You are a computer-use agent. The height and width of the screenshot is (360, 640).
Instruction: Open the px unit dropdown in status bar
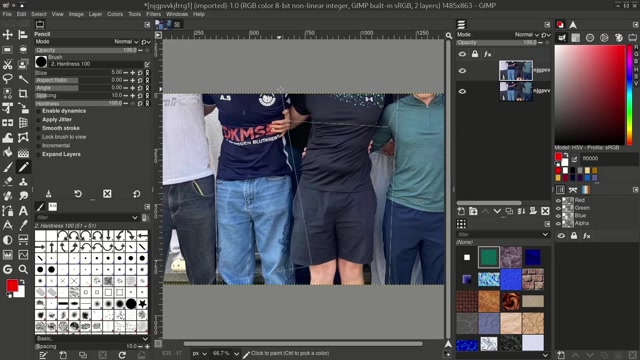200,353
